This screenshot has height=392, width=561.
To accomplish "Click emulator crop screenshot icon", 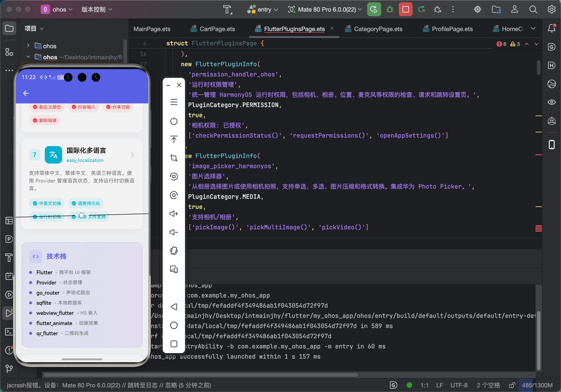I will click(x=174, y=158).
